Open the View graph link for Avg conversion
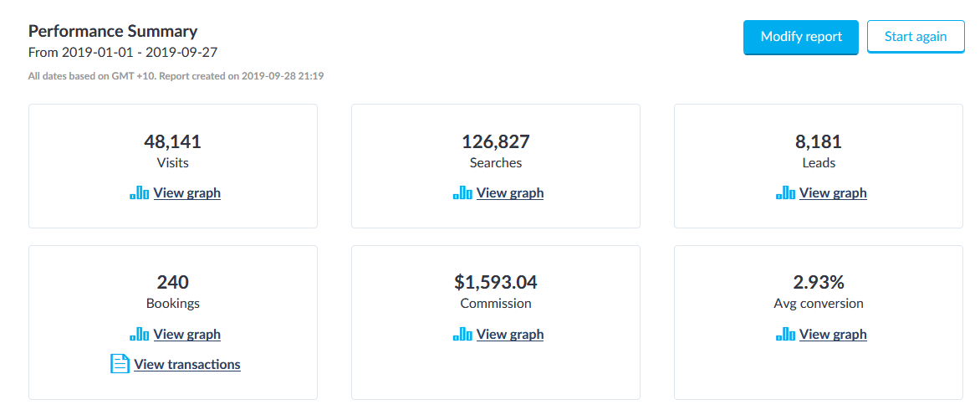This screenshot has width=980, height=415. coord(833,335)
